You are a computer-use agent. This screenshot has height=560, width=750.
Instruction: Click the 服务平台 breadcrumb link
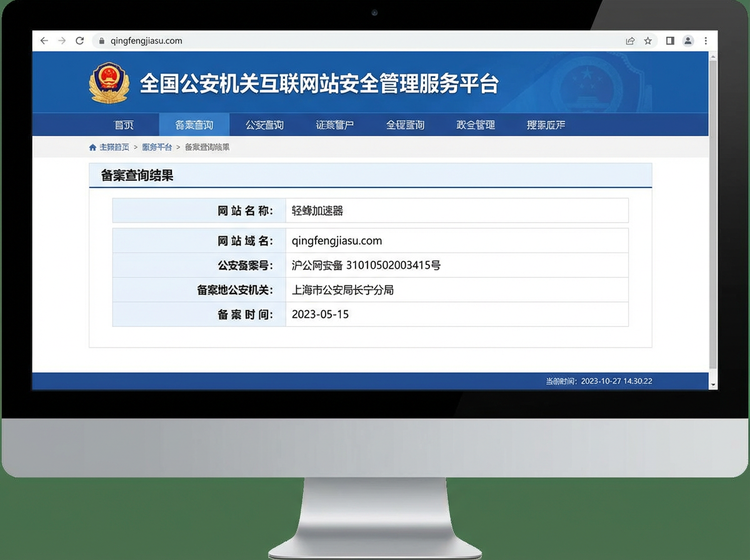pyautogui.click(x=157, y=146)
